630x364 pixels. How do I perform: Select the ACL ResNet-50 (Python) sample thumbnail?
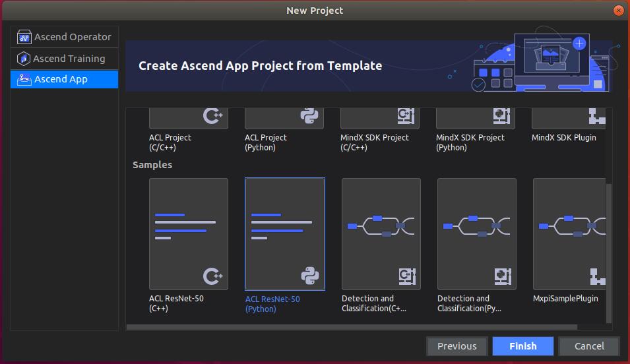tap(285, 234)
